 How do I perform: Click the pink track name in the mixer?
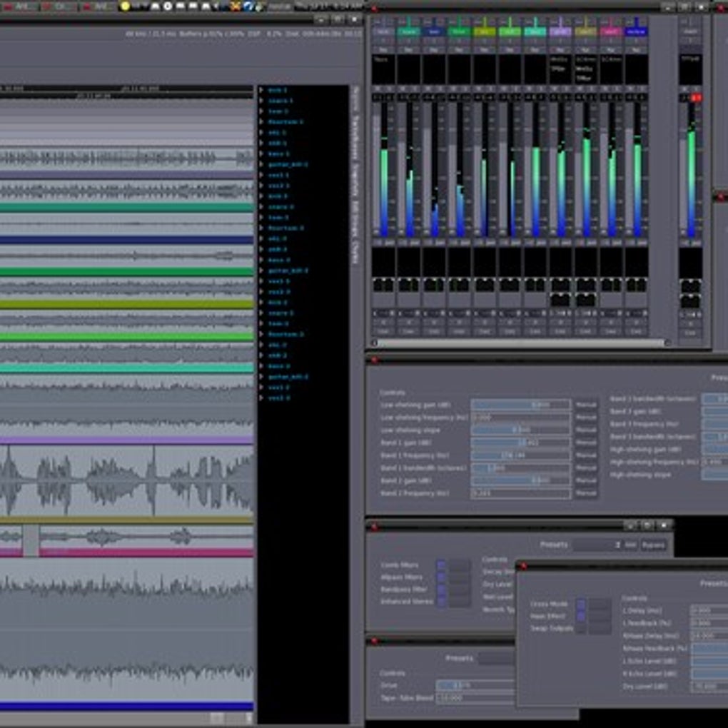click(x=611, y=32)
